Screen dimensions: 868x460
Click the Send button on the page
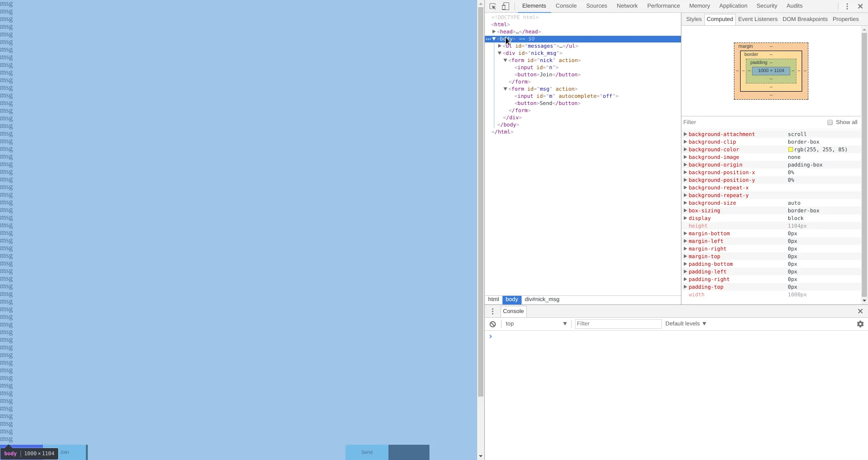pos(367,452)
